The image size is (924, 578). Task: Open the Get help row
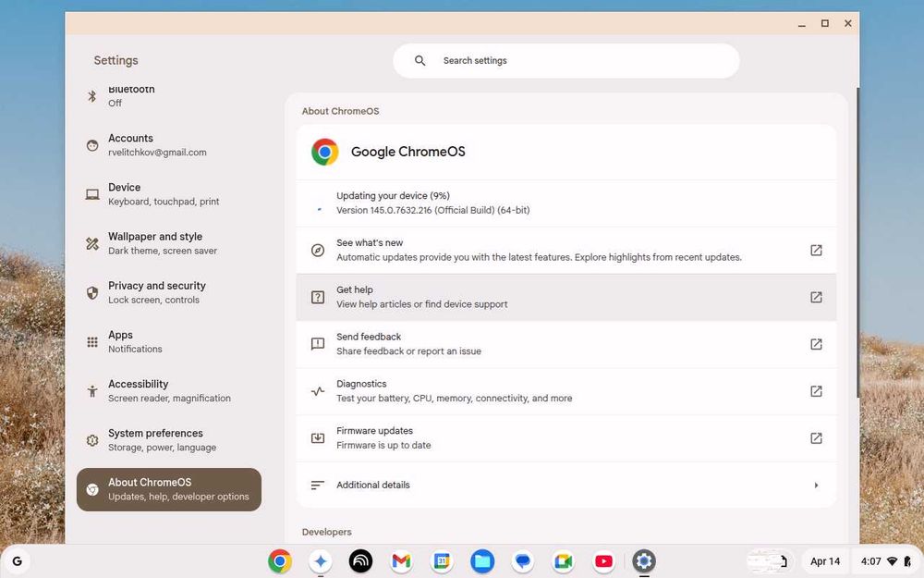click(566, 297)
